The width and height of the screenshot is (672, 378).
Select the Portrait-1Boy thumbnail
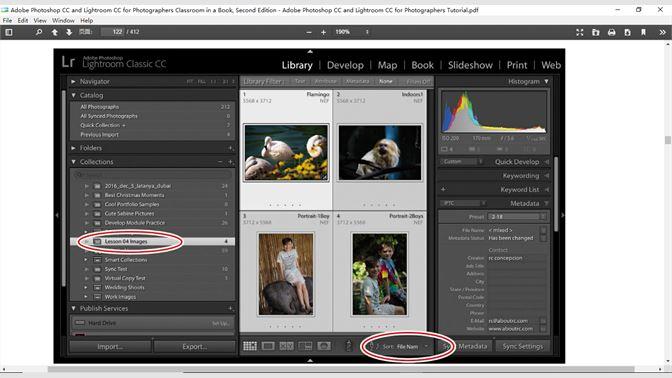tap(286, 274)
